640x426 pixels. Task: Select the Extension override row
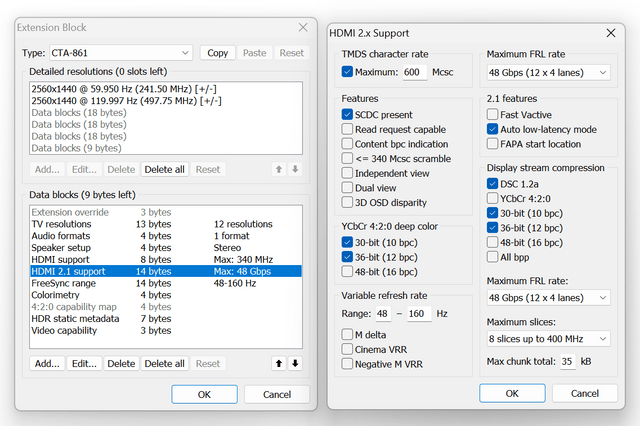[x=166, y=212]
